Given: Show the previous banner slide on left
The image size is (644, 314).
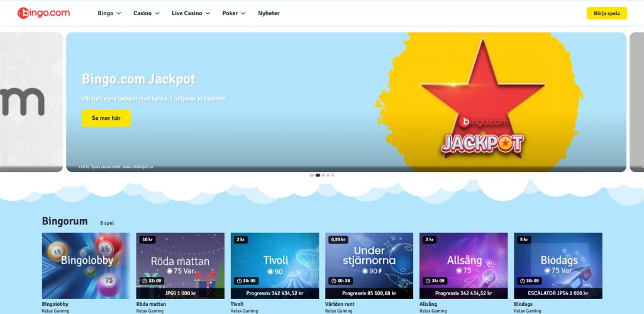Looking at the screenshot, I should point(31,102).
